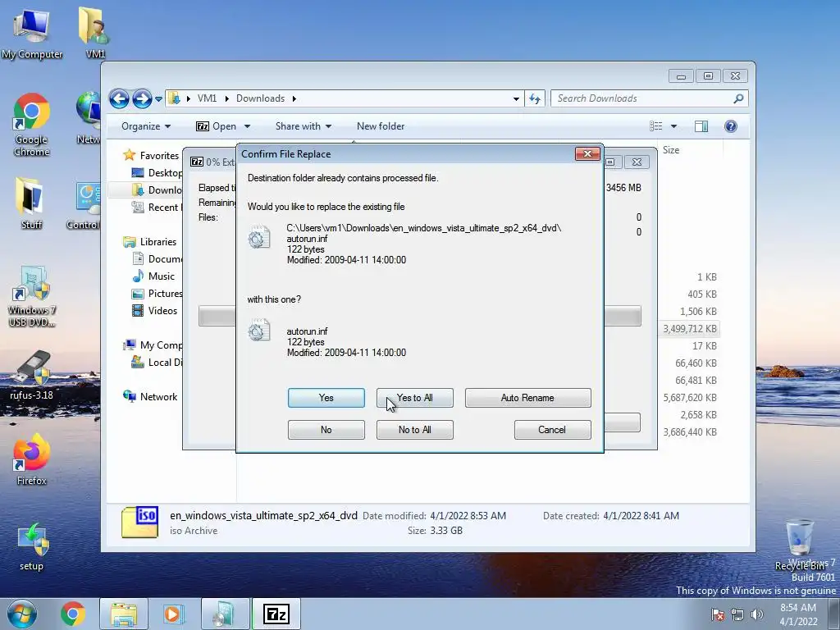840x630 pixels.
Task: Open Action Center flag tray icon
Action: (718, 614)
